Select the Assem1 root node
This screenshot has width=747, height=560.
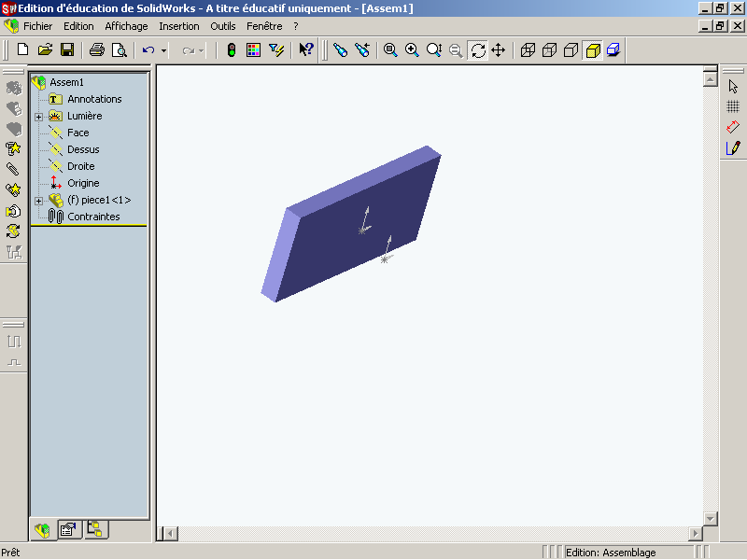coord(66,82)
